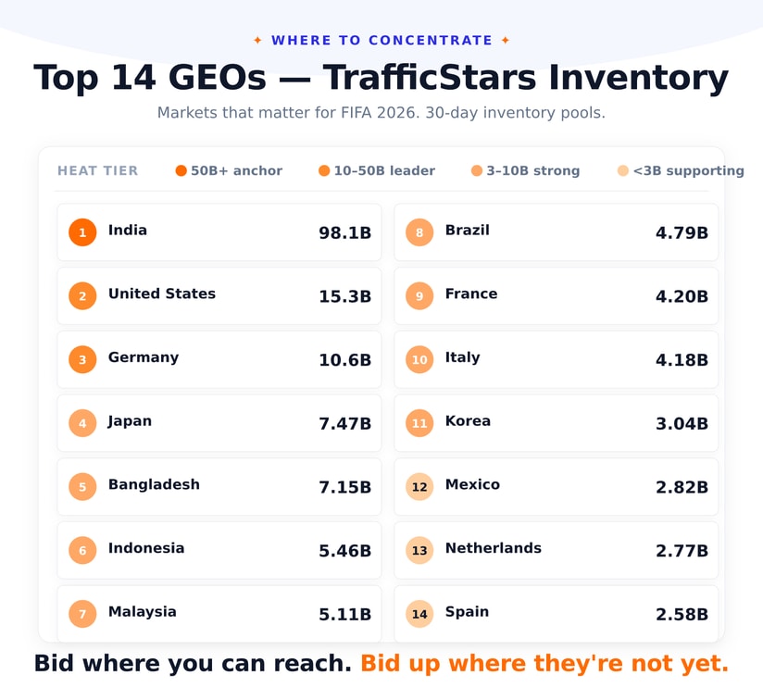The image size is (763, 700).
Task: Select the 10–50B leader legend dot
Action: [324, 170]
